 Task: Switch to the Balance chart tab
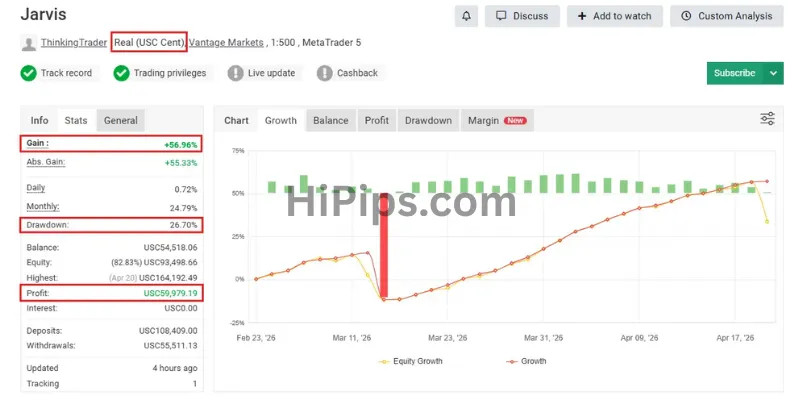[331, 120]
